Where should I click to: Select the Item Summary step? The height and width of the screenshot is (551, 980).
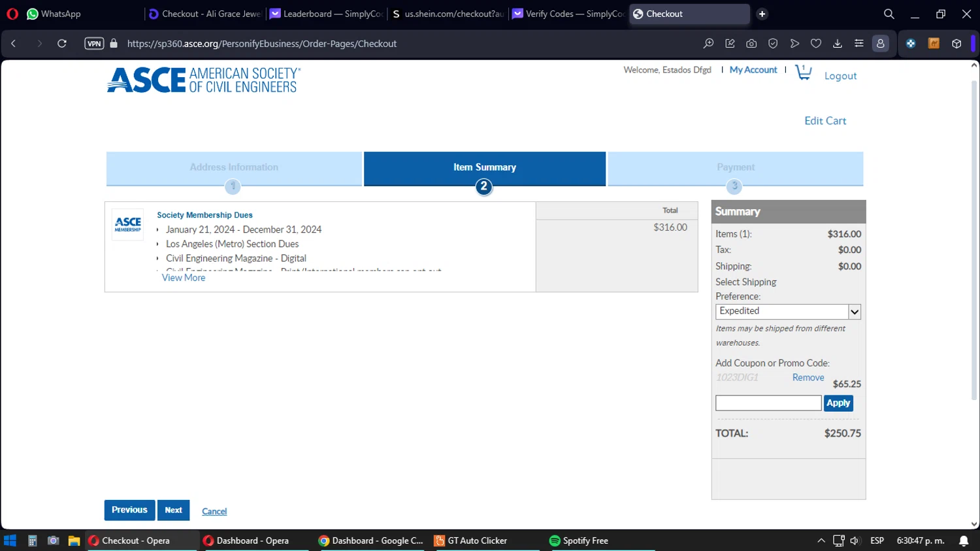pos(485,169)
